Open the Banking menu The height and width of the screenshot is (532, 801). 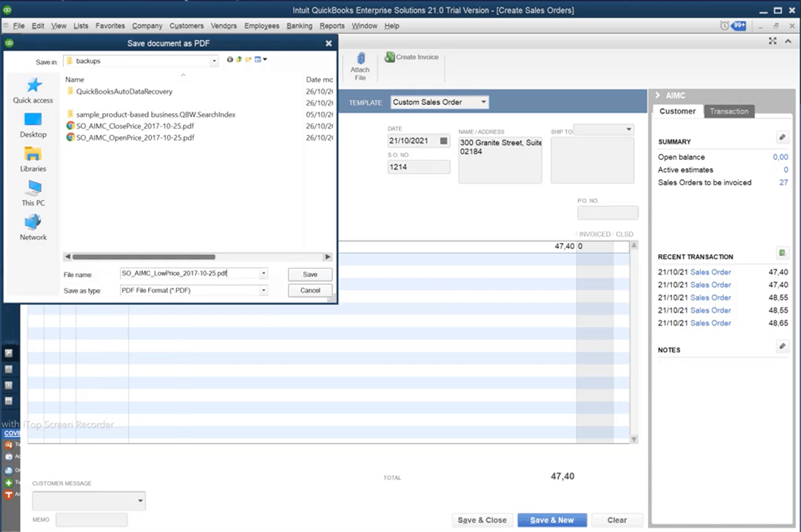click(x=299, y=26)
